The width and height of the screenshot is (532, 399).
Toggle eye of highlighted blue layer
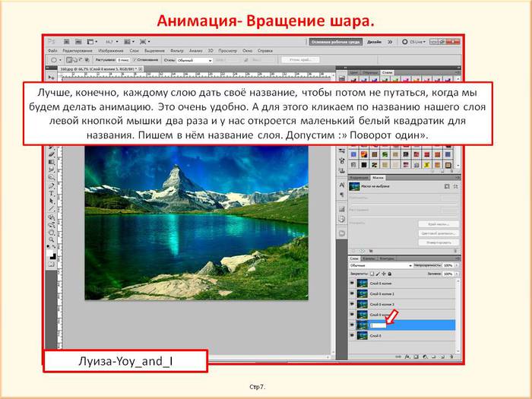(352, 325)
